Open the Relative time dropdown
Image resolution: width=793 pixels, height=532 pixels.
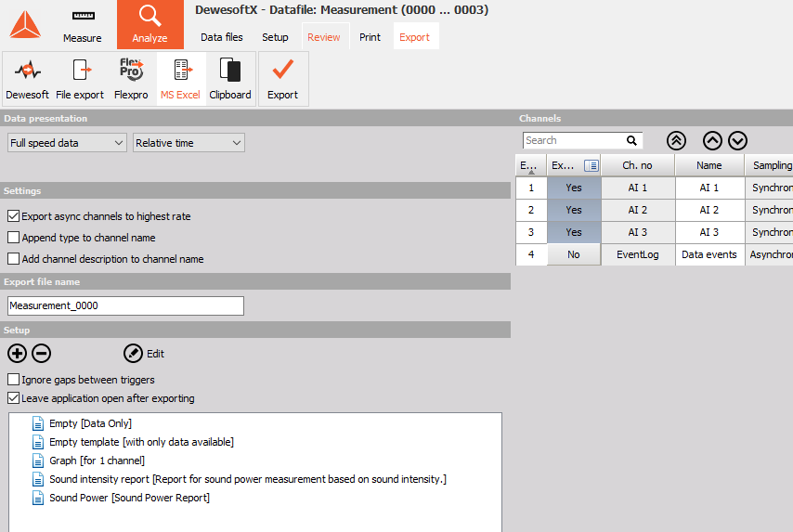coord(188,143)
